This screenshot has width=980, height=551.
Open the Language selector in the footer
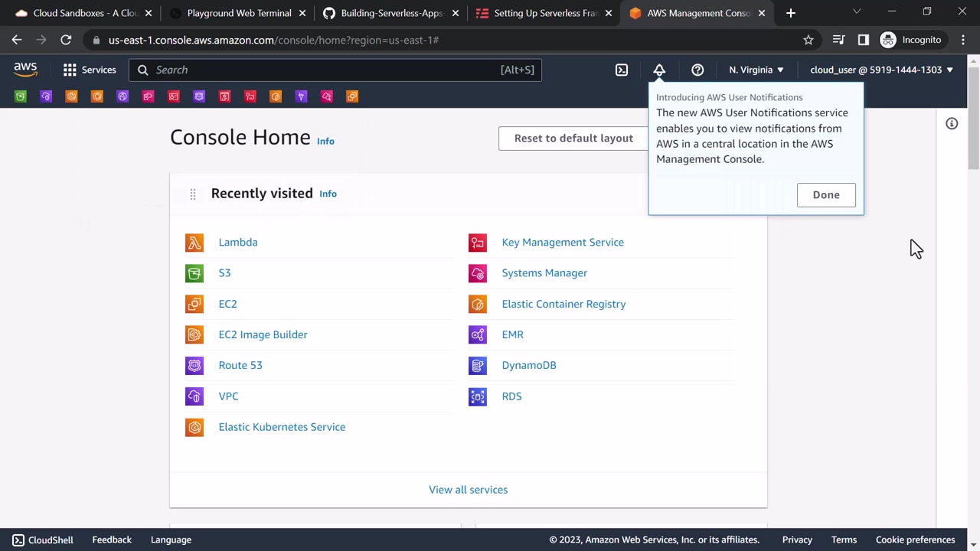pos(171,540)
